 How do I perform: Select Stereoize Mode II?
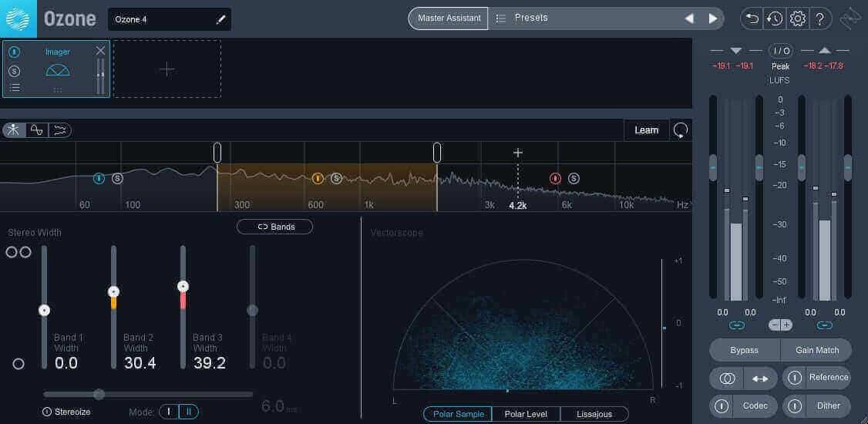point(188,412)
